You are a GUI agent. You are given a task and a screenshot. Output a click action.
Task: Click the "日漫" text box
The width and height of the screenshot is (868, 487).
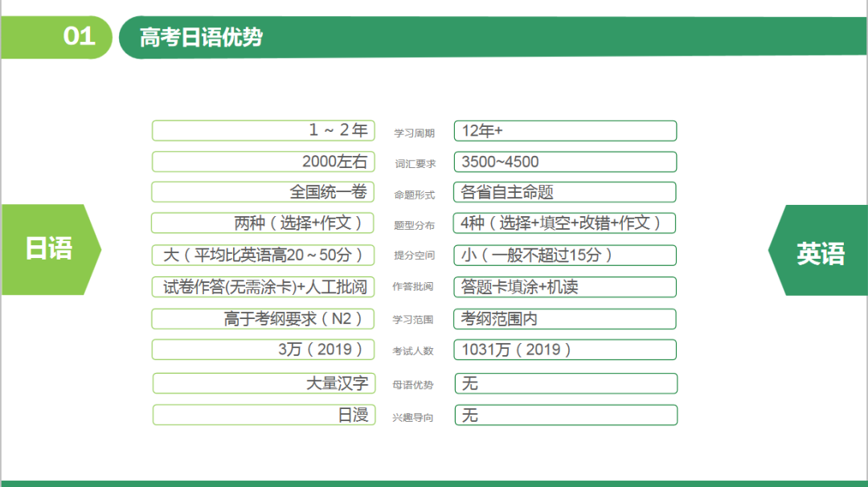[x=263, y=415]
